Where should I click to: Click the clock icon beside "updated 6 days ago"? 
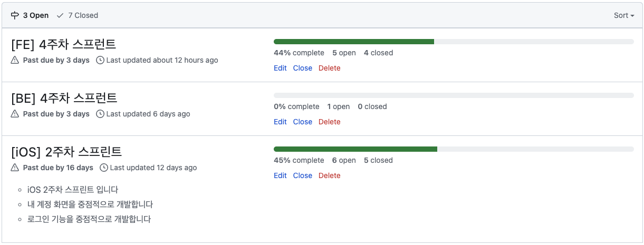pos(100,114)
